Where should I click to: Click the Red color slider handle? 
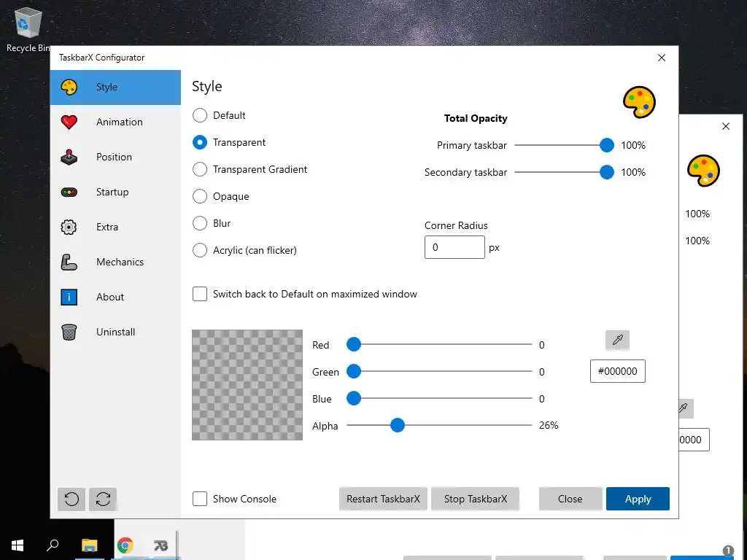point(354,344)
